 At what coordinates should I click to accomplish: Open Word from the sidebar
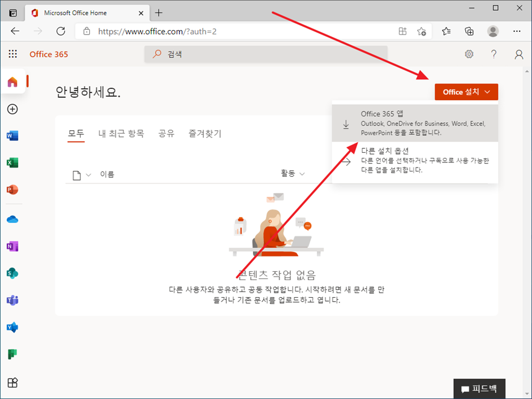click(x=12, y=136)
